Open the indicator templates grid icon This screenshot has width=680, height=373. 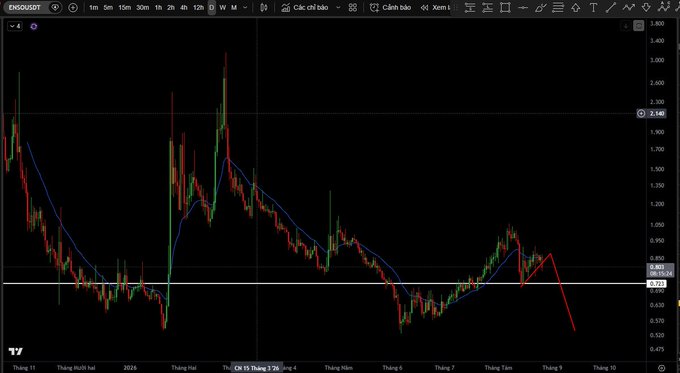pyautogui.click(x=353, y=7)
